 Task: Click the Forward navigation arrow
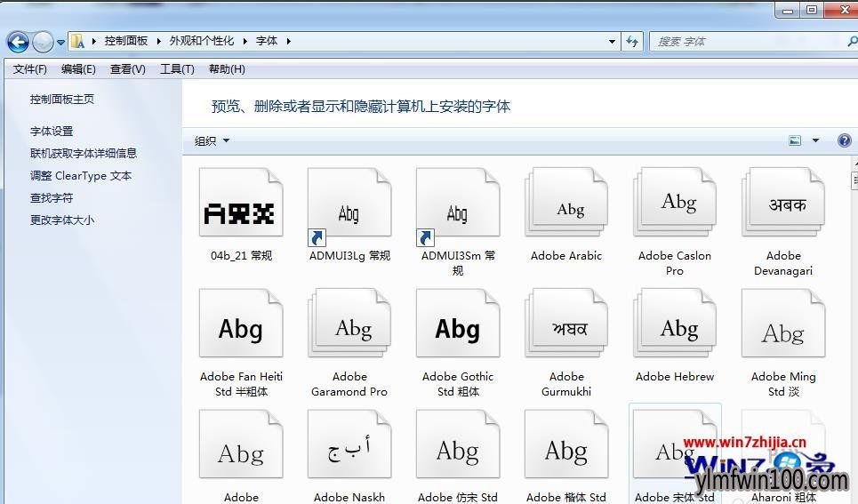tap(43, 42)
